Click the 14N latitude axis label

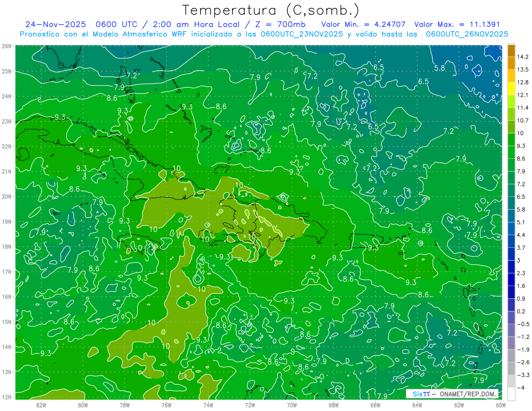click(x=7, y=347)
